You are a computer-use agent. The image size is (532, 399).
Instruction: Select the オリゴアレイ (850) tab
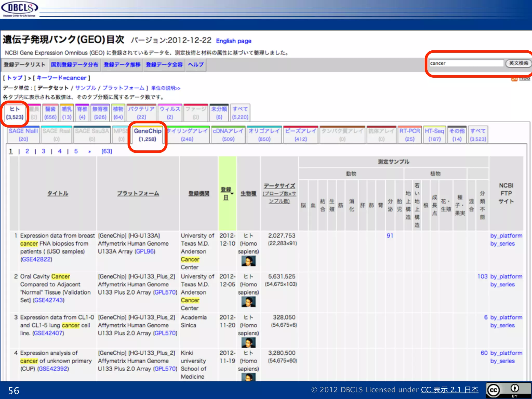(x=264, y=135)
